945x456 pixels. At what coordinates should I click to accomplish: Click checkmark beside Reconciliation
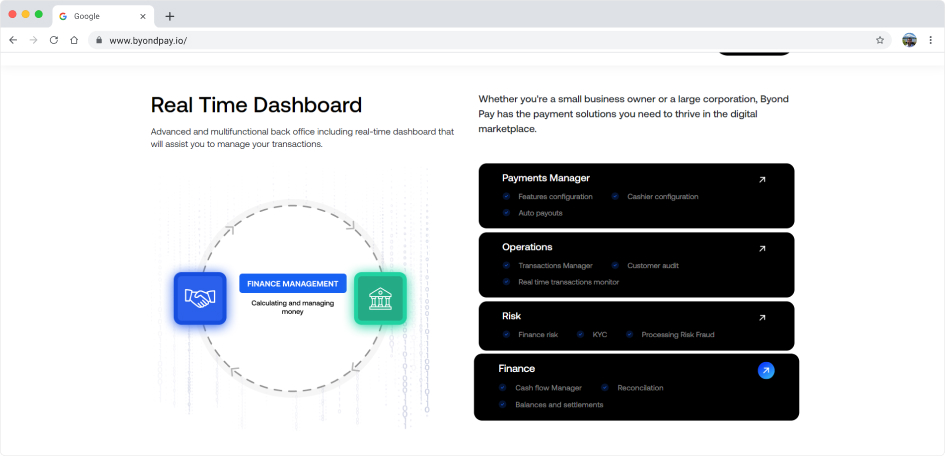604,388
